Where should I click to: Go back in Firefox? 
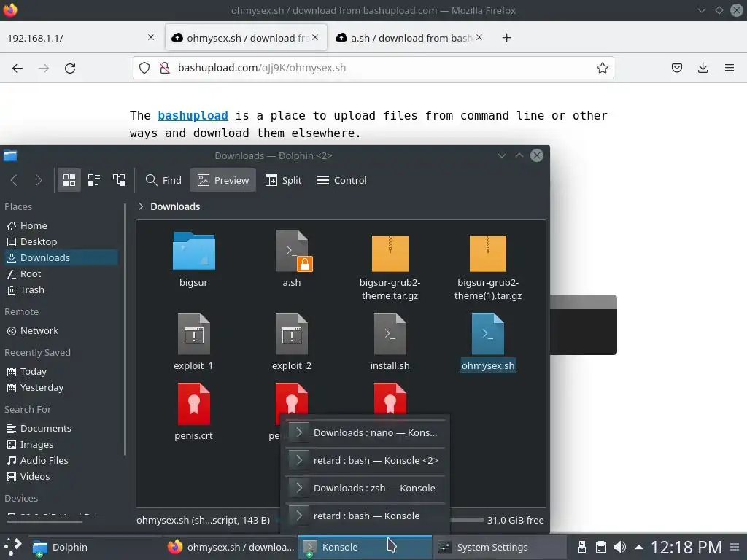point(18,68)
